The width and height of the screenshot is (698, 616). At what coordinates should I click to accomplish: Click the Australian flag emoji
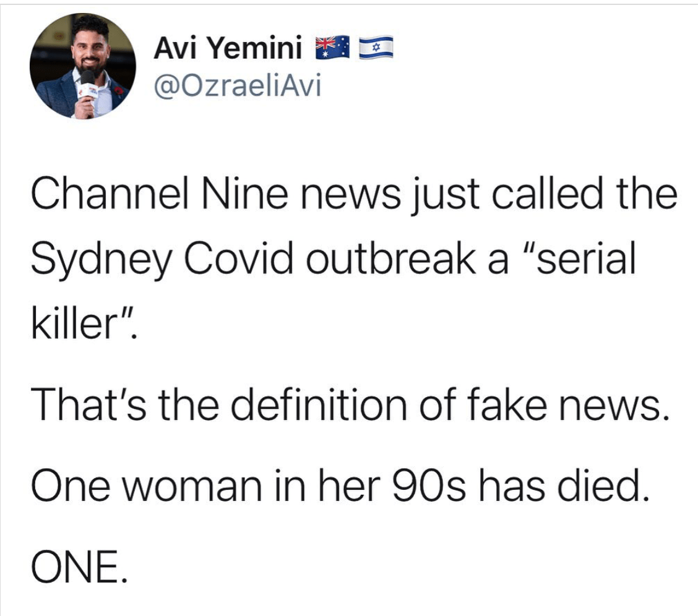click(x=332, y=47)
